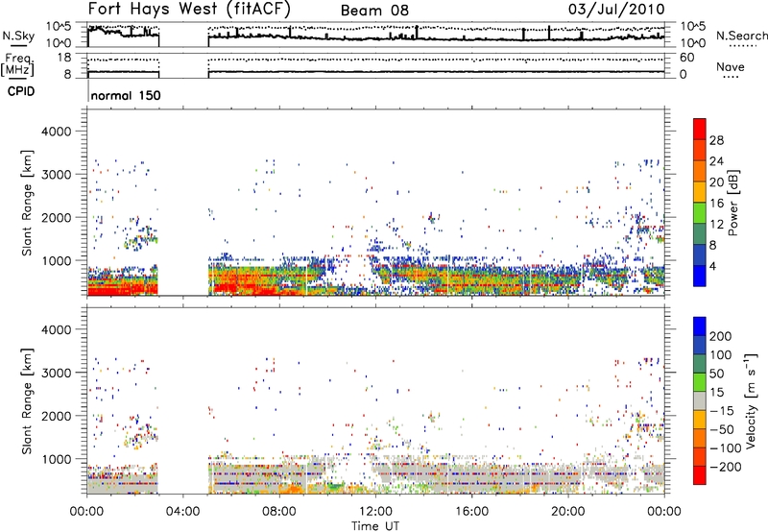Screen dimensions: 768x532
Task: Click the 08:00 time tick label
Action: (279, 512)
